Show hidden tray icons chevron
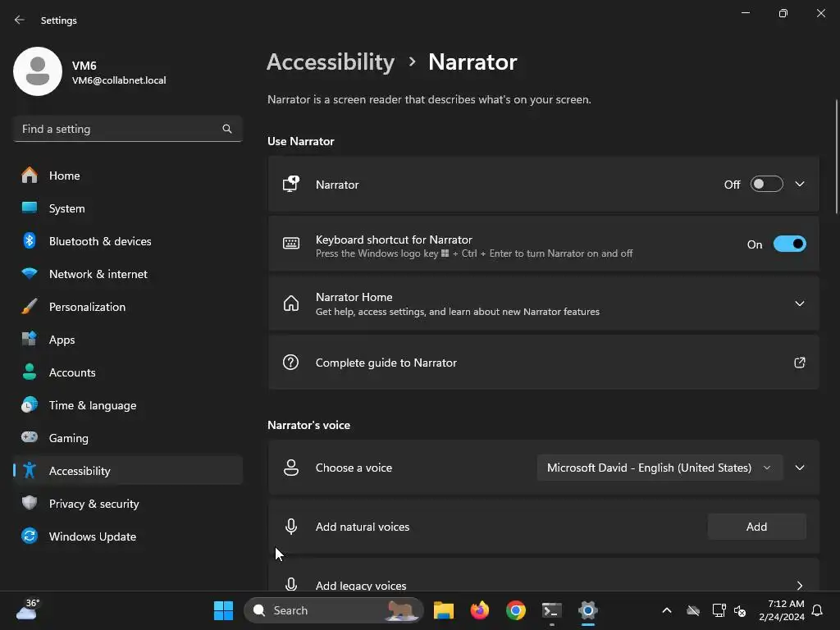The height and width of the screenshot is (630, 840). [x=667, y=610]
